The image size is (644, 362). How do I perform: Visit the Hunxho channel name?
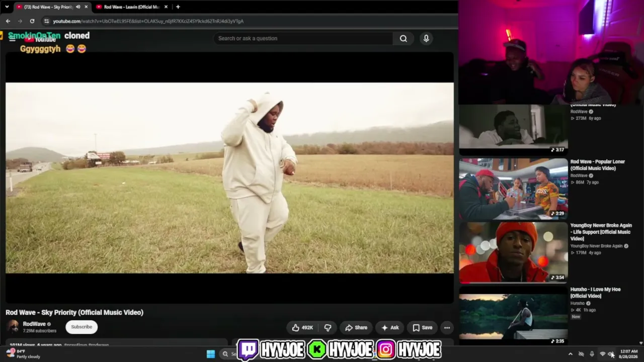578,304
